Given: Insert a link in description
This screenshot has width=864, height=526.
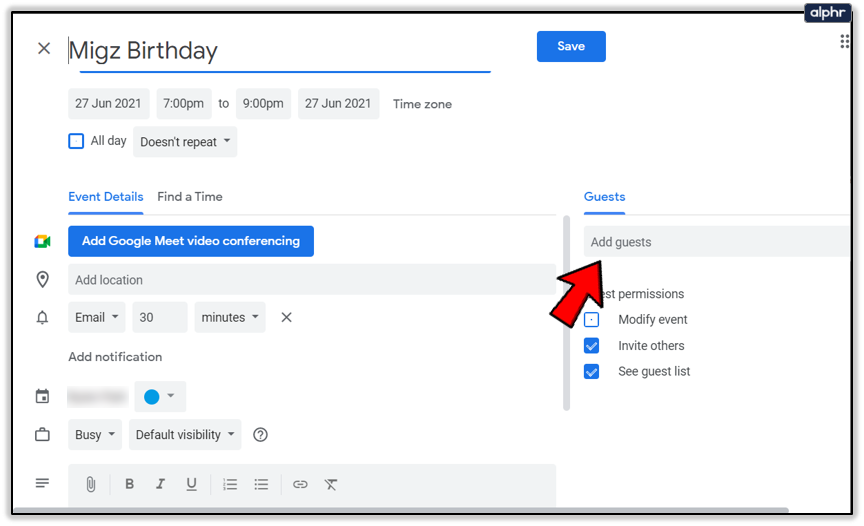Looking at the screenshot, I should click(300, 484).
